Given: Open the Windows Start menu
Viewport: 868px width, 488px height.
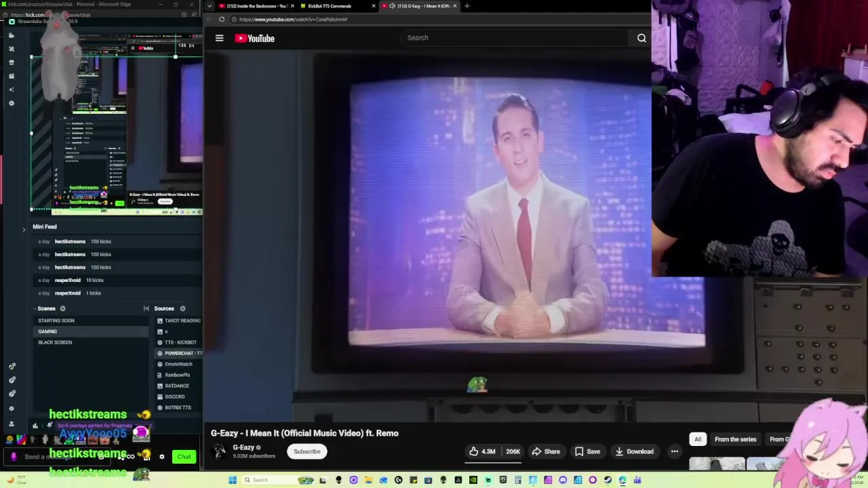Looking at the screenshot, I should click(x=233, y=480).
